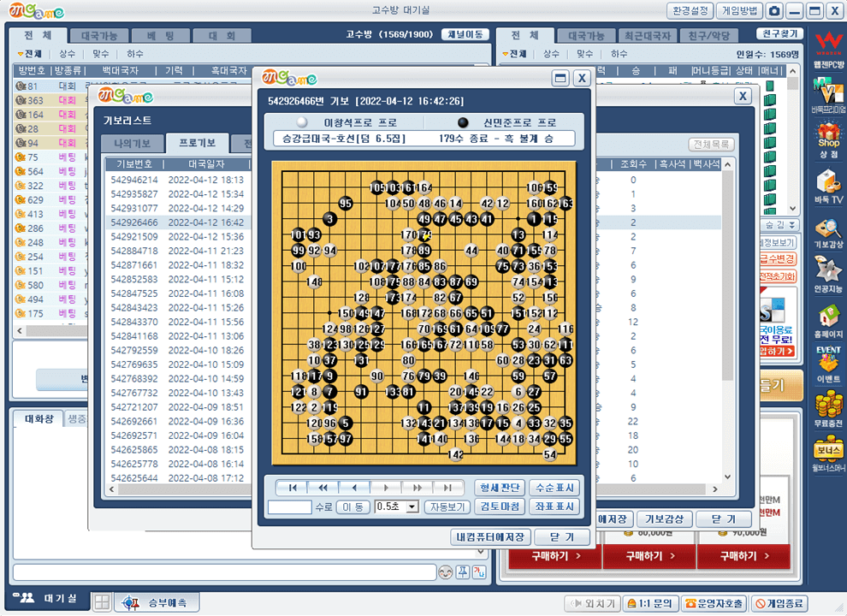
Task: Open the 기보감상 magnifier sidebar icon
Action: click(x=829, y=233)
